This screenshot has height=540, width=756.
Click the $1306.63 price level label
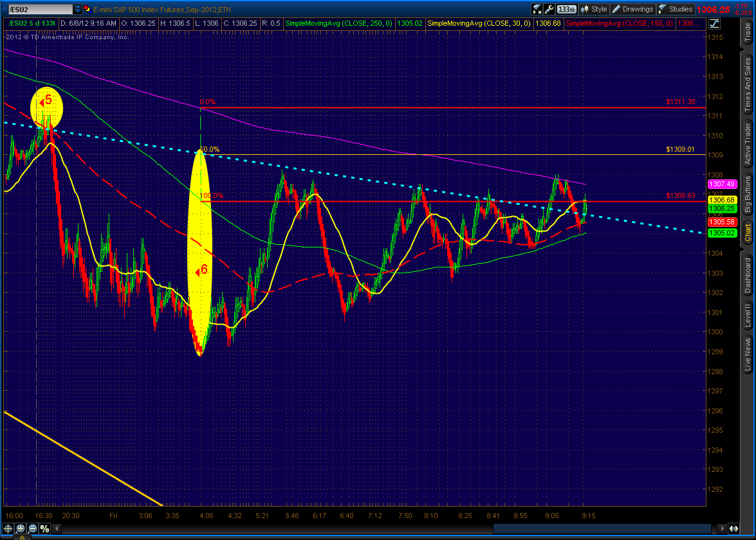pos(680,195)
